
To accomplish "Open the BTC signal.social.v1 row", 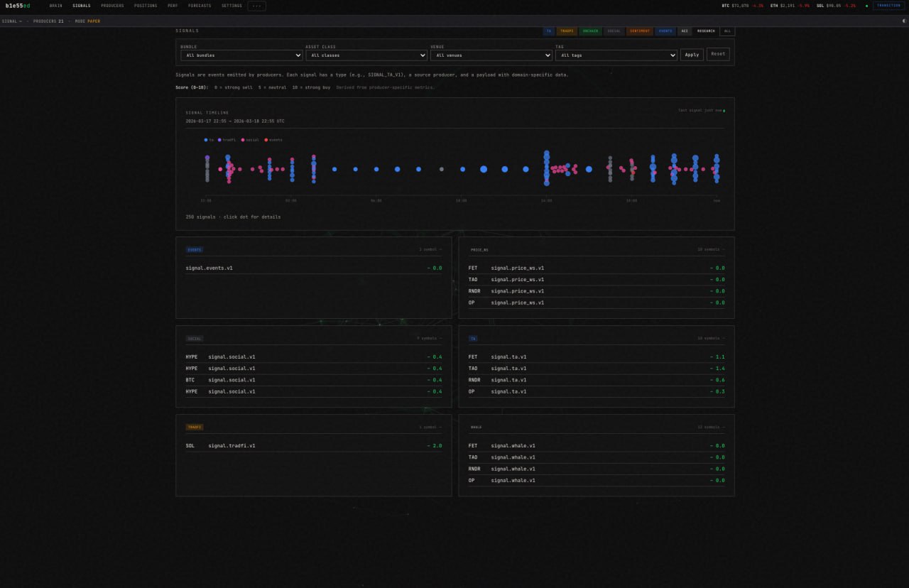I will pyautogui.click(x=313, y=380).
